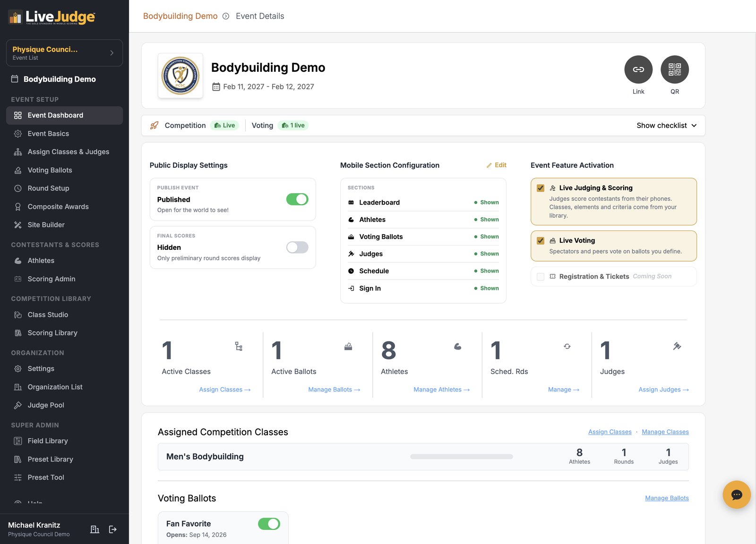Click the Schedule clock section icon
The image size is (756, 544).
[x=351, y=271]
